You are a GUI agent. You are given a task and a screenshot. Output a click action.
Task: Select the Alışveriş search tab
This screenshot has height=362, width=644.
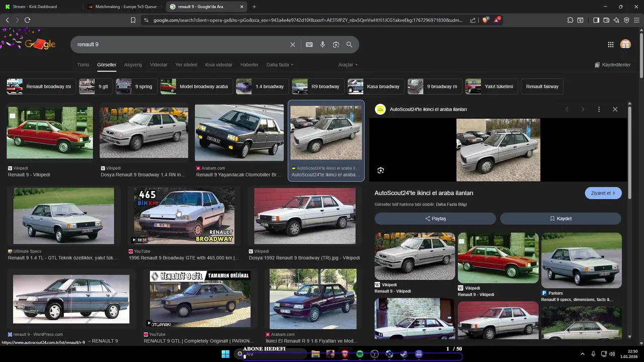pos(133,65)
